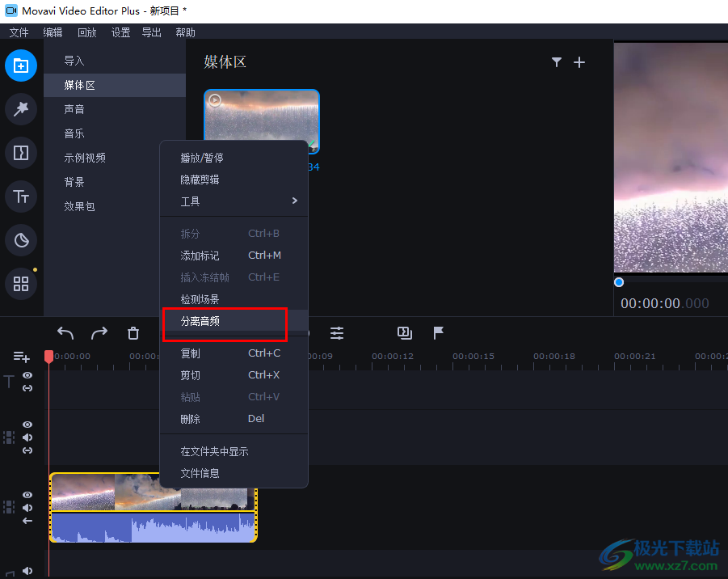
Task: Open the 设置 menu
Action: click(x=120, y=32)
